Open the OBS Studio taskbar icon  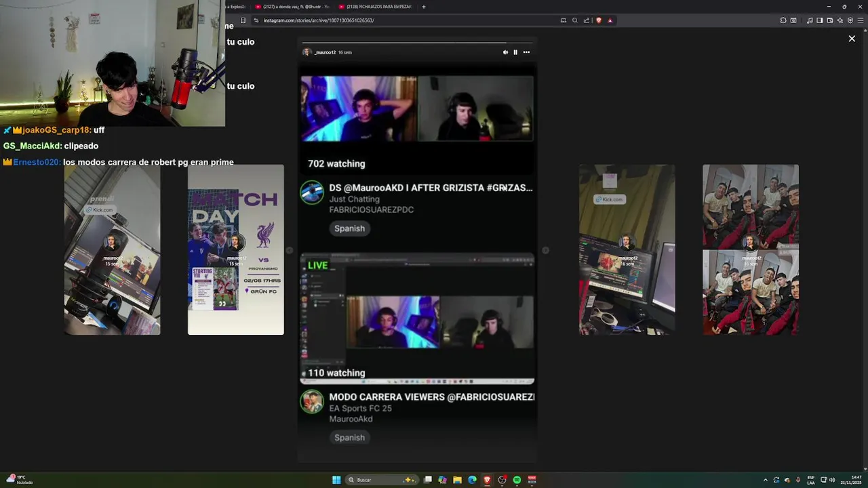point(502,480)
